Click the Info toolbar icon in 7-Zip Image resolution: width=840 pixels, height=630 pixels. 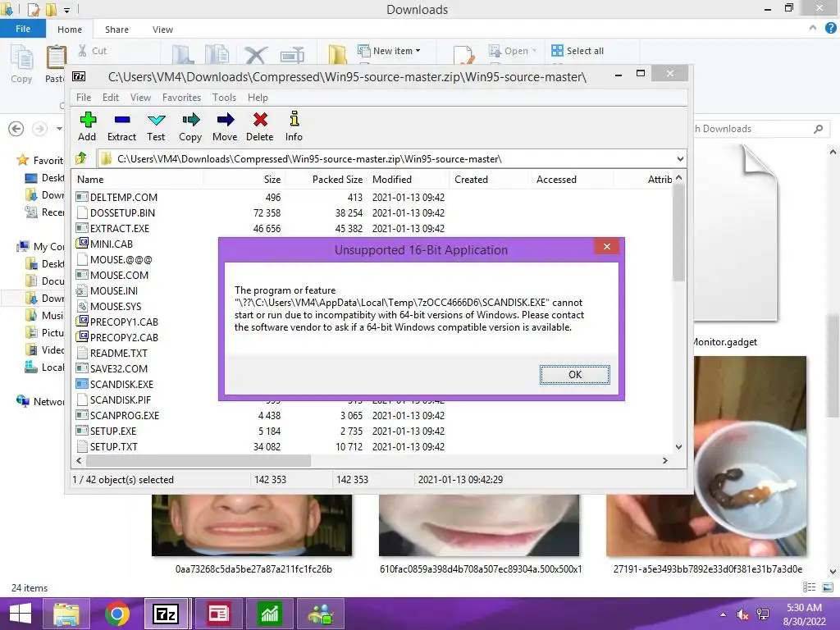coord(294,127)
